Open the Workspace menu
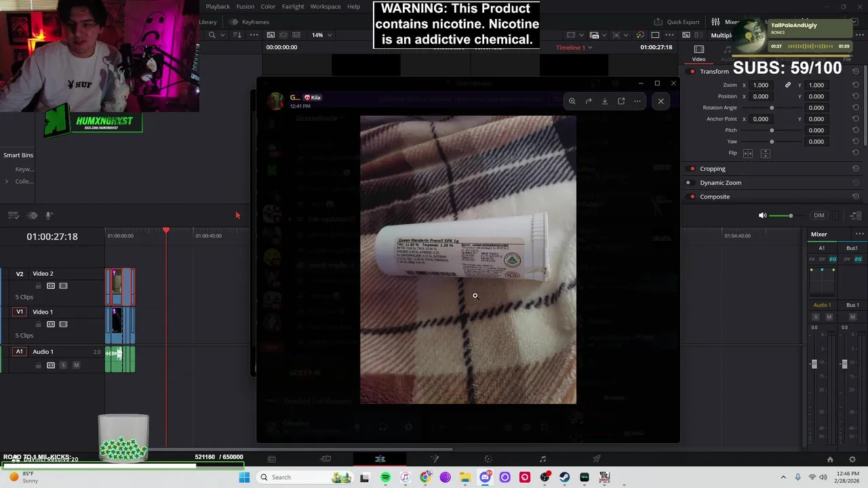This screenshot has width=868, height=488. coord(325,6)
